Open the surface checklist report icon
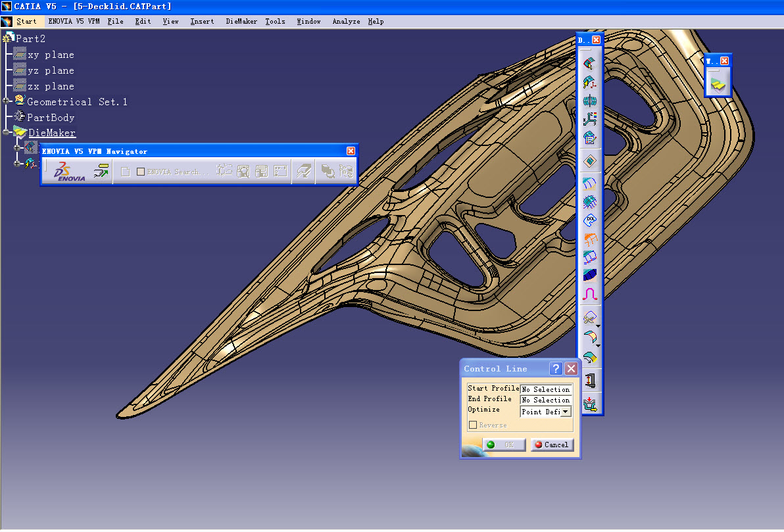Screen dimensions: 784x532 pos(590,137)
